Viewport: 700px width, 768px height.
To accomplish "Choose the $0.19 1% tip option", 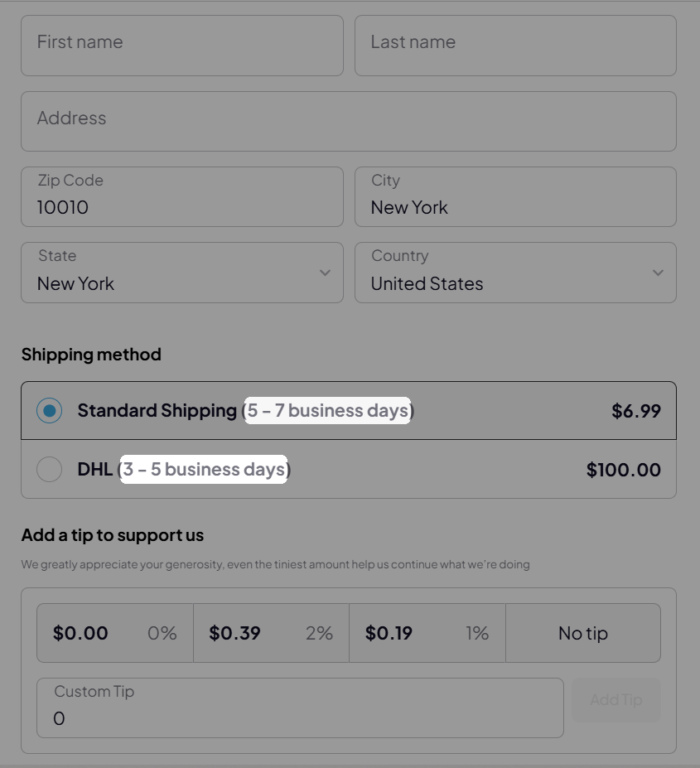I will [x=427, y=633].
